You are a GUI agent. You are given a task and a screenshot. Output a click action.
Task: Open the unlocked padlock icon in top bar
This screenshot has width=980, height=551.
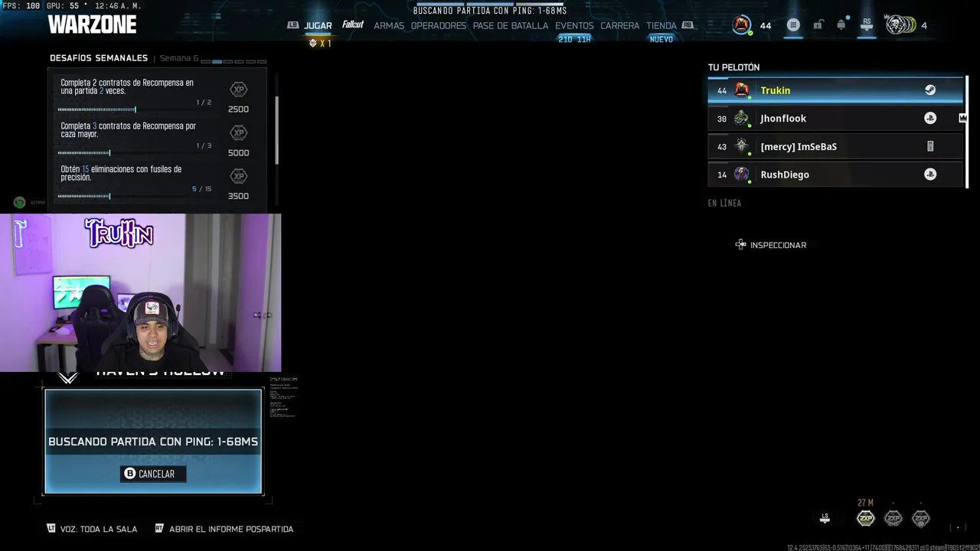pyautogui.click(x=818, y=25)
